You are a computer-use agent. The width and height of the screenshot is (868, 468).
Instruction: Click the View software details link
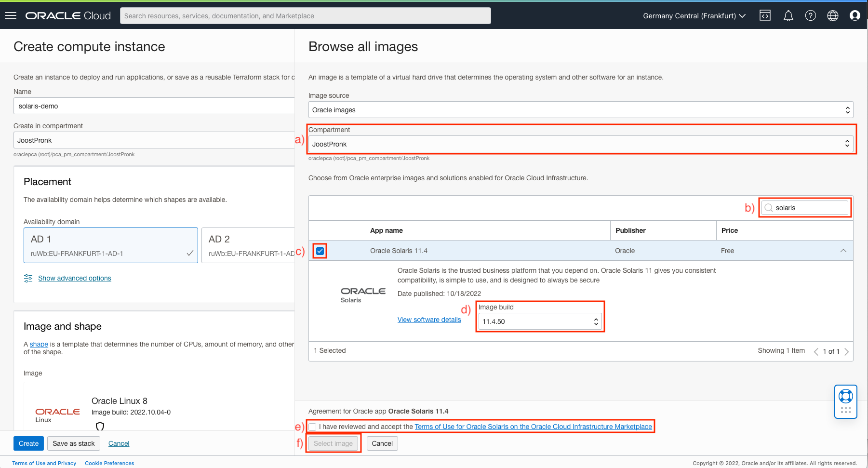click(429, 320)
